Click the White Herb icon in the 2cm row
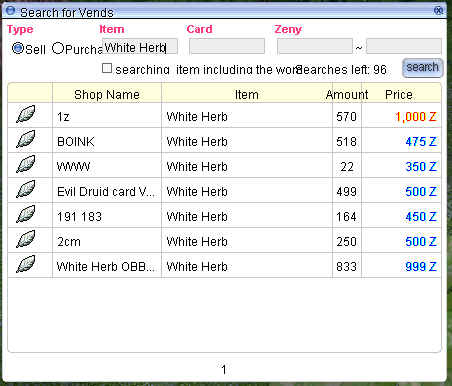 click(x=26, y=239)
